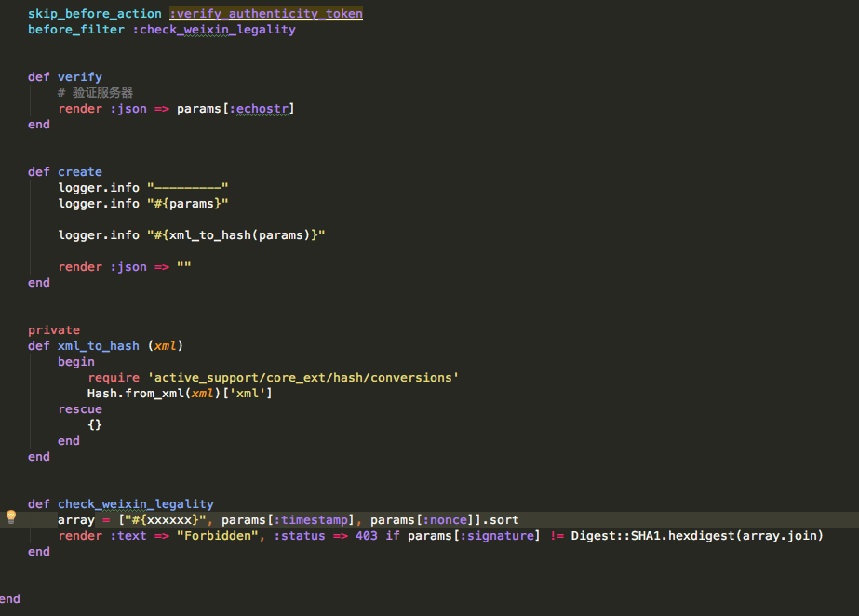Click ':text' symbol after render

coord(128,536)
